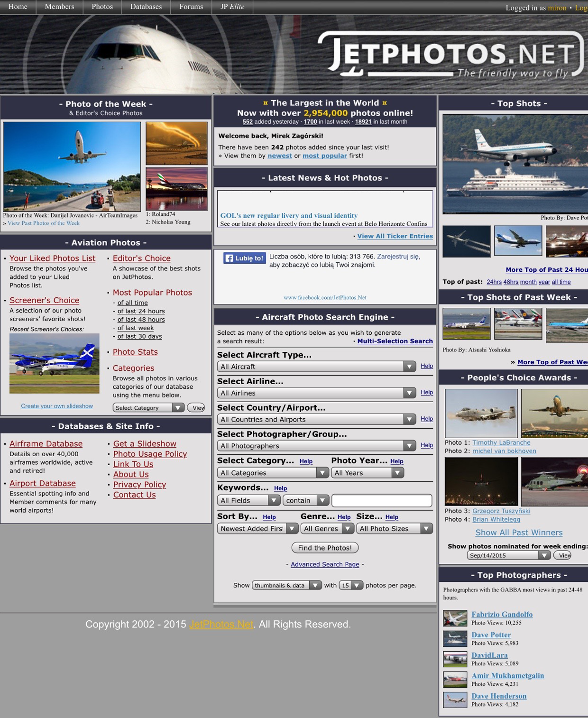Click the Facebook 'Lubię to!' like button

tap(245, 258)
